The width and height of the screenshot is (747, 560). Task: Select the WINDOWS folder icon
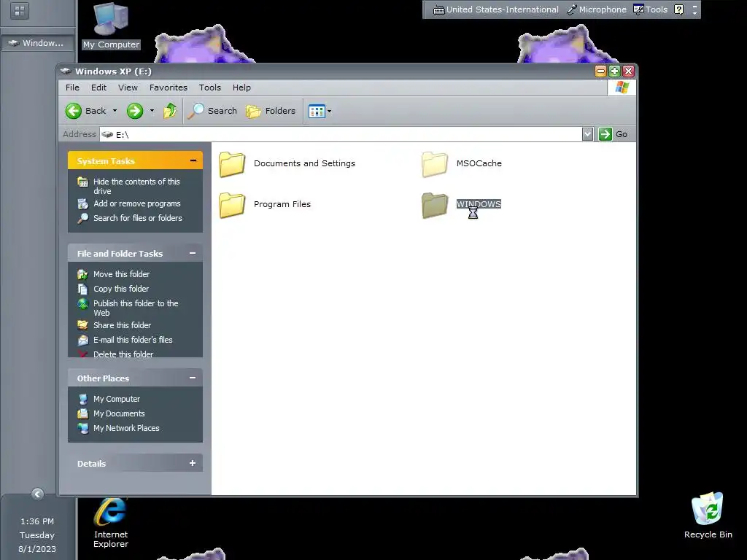tap(435, 205)
